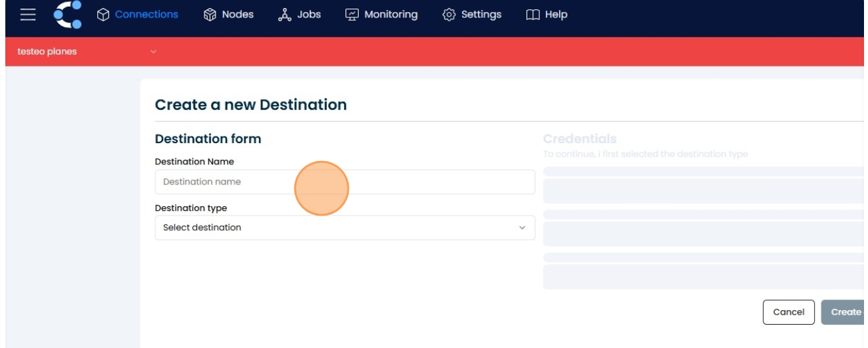
Task: Open the Monitoring menu label
Action: click(391, 15)
